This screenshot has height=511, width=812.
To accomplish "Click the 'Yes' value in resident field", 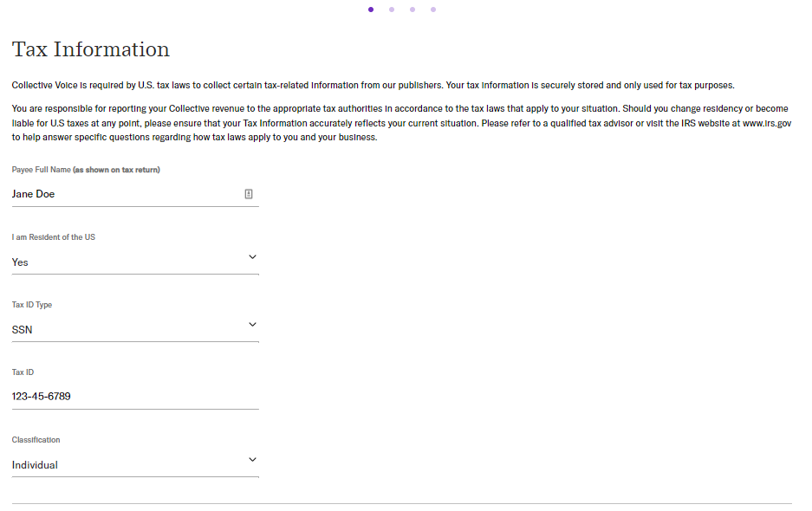I will 20,262.
